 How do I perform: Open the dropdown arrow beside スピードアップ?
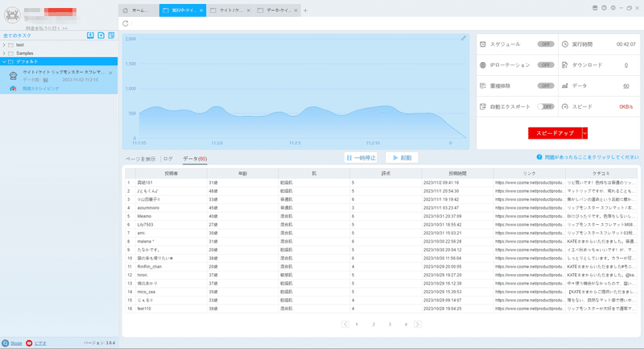585,133
